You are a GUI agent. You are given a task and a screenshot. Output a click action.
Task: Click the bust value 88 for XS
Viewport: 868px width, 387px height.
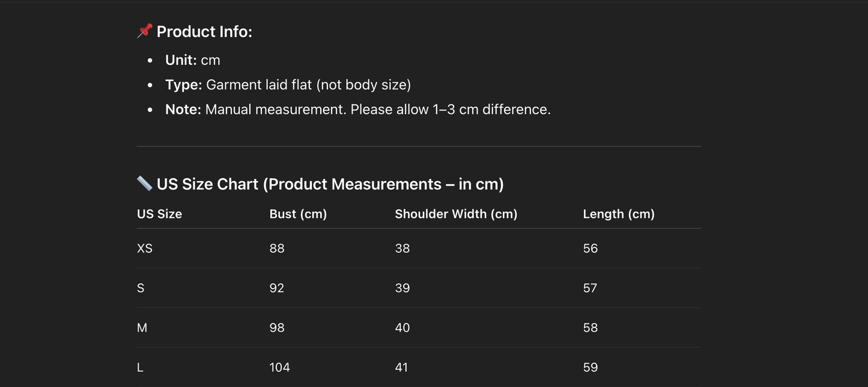tap(277, 248)
